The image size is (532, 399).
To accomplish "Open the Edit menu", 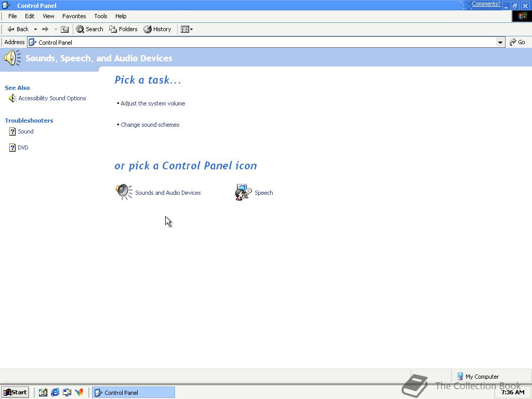I will point(30,16).
